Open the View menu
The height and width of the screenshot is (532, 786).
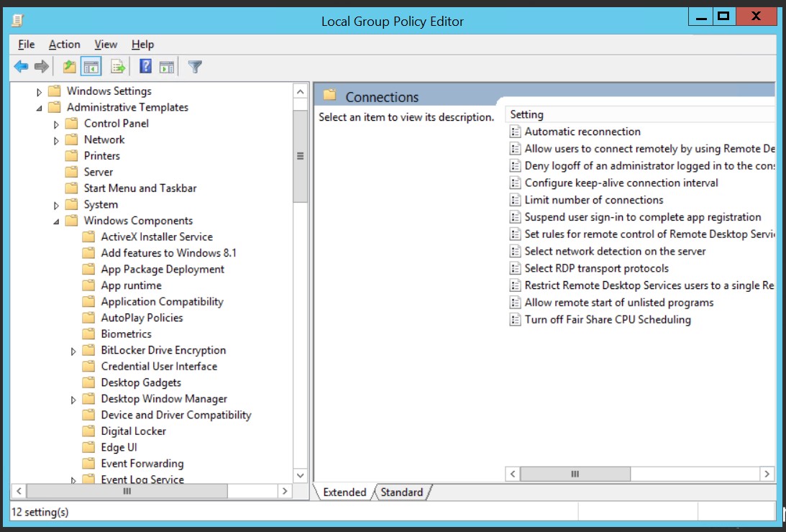(106, 45)
